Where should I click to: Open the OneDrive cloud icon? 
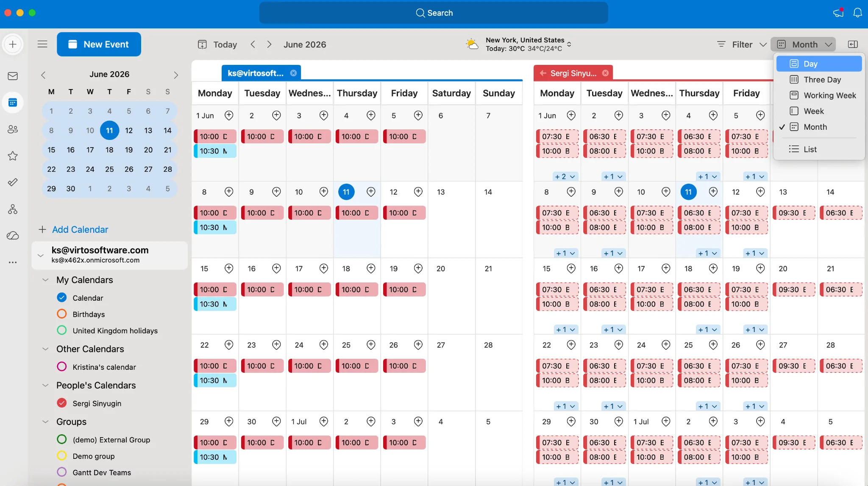point(13,235)
